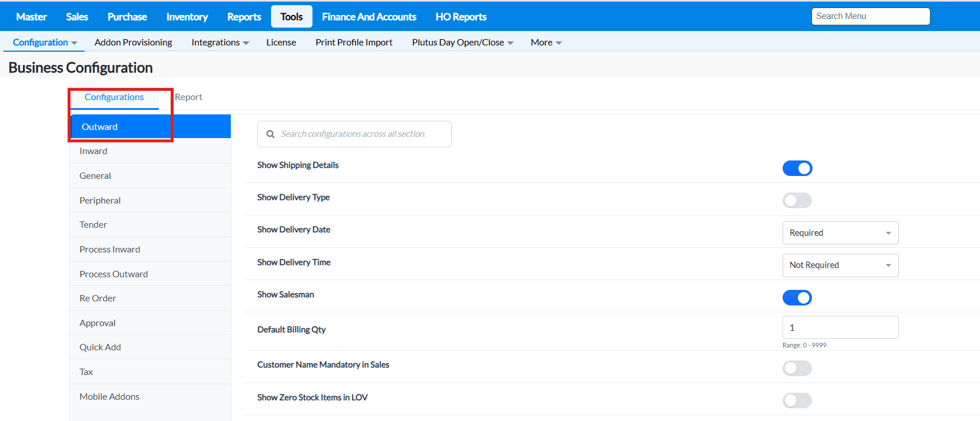Select Peripheral configuration section

[x=100, y=201]
